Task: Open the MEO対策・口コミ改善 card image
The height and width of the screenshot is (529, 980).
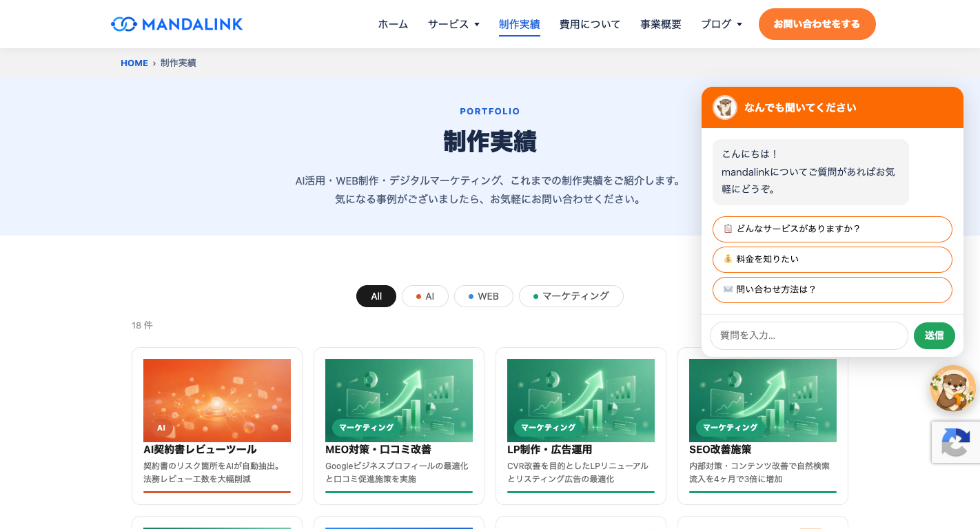Action: pos(399,400)
